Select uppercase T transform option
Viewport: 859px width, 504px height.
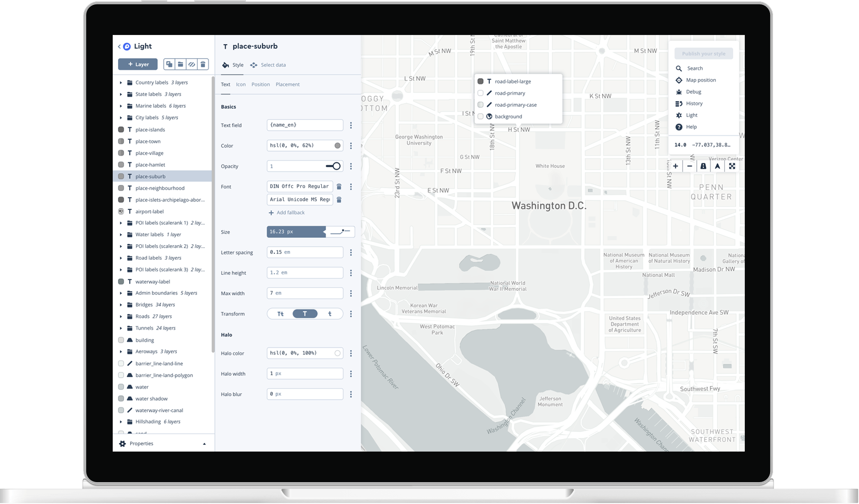point(305,314)
